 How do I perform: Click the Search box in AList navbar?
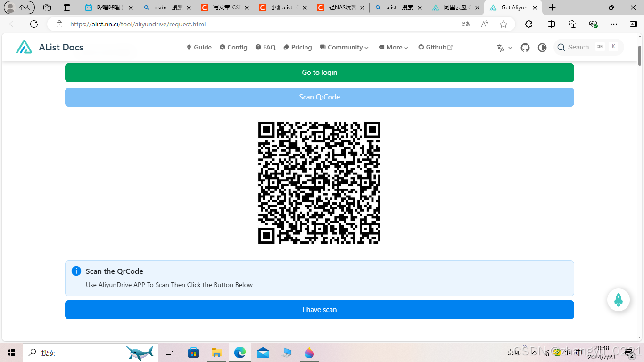click(x=588, y=47)
